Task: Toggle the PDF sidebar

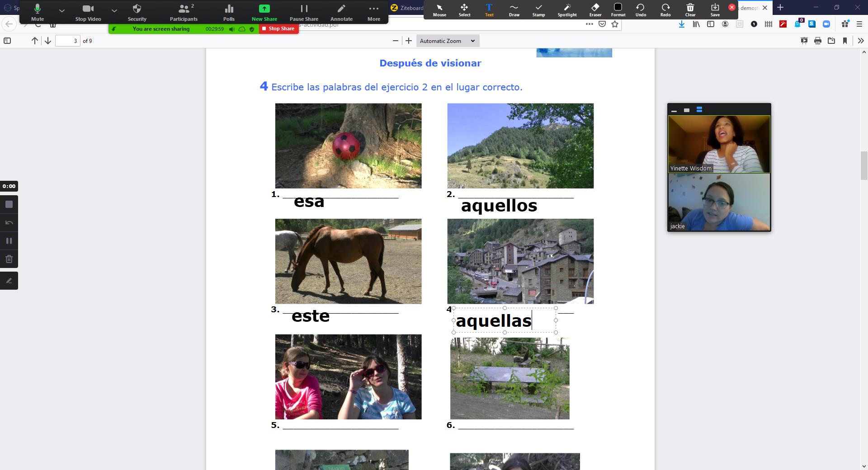Action: pos(7,41)
